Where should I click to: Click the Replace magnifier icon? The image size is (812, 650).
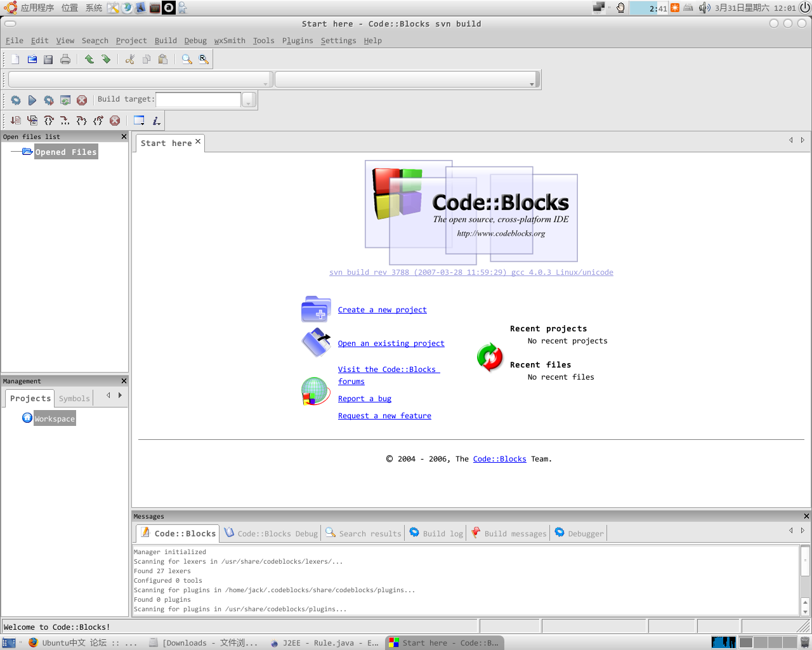[204, 59]
